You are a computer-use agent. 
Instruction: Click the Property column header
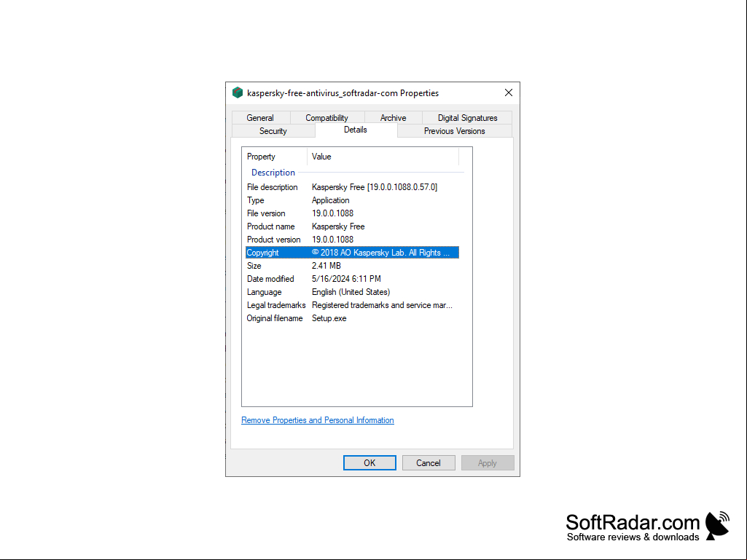[x=275, y=157]
